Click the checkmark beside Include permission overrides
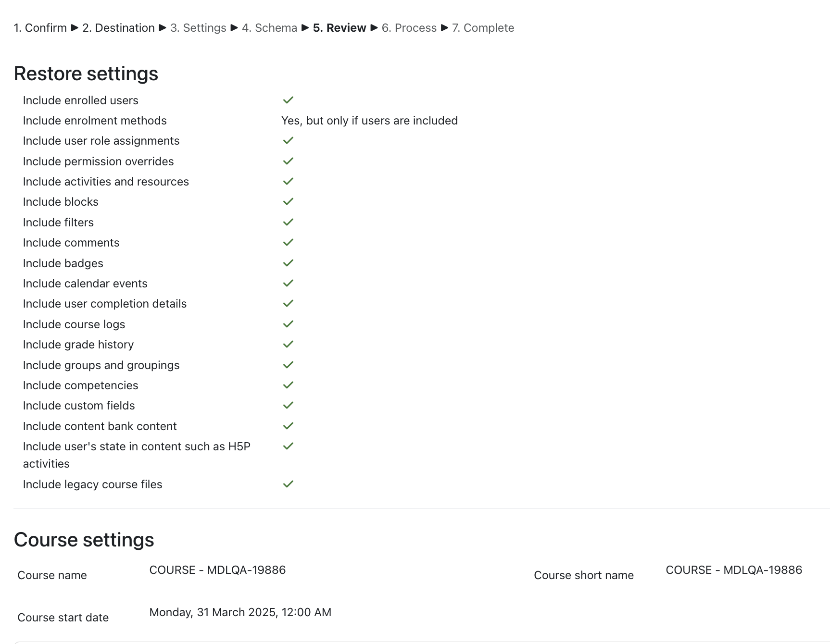 click(x=288, y=161)
